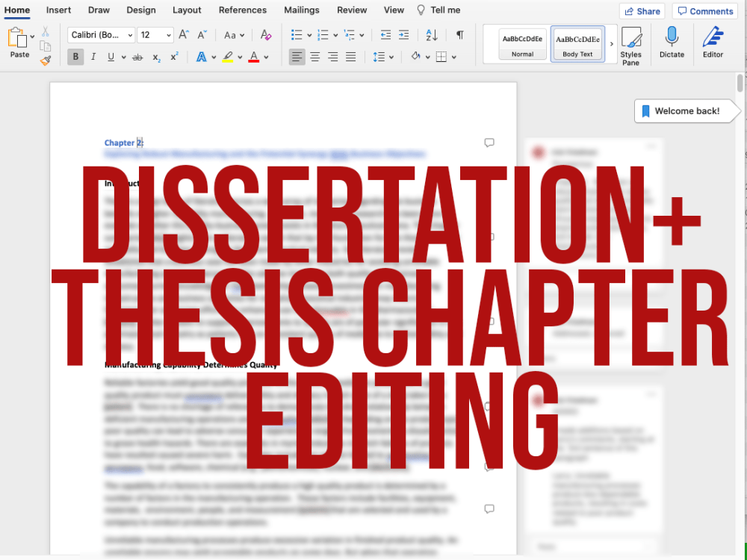The height and width of the screenshot is (560, 747).
Task: Align text left
Action: (x=297, y=57)
